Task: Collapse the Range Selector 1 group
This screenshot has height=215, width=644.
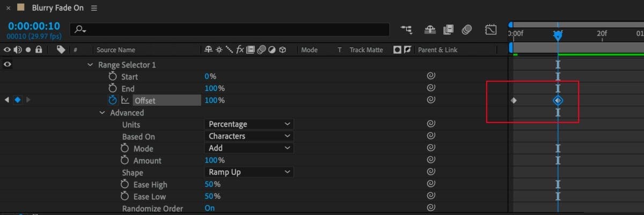Action: pyautogui.click(x=90, y=65)
